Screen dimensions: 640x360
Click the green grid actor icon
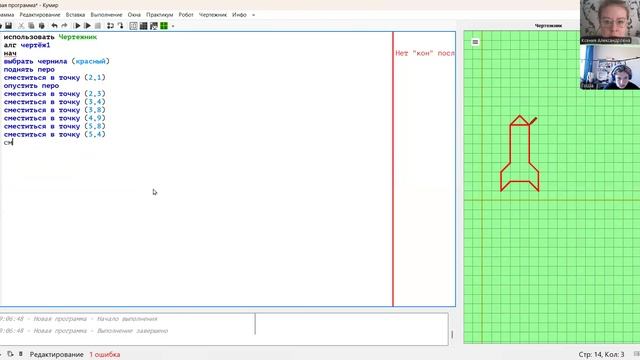pos(164,26)
